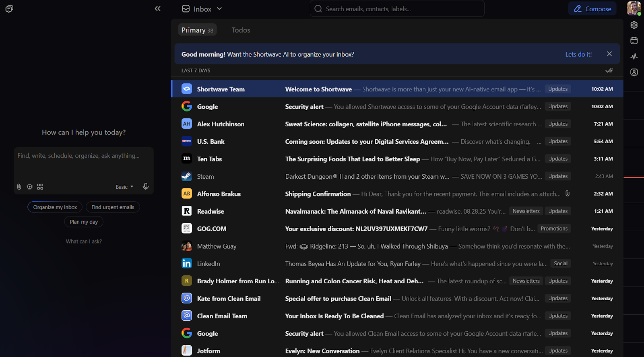Switch to the Todos tab
Screen dimensions: 644x357
[x=241, y=30]
